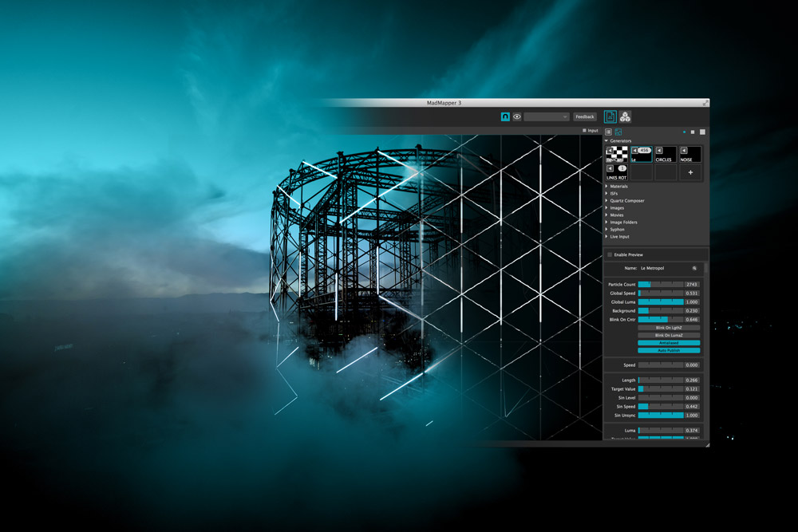Click the Feedback button
Viewport: 798px width, 532px height.
point(585,116)
